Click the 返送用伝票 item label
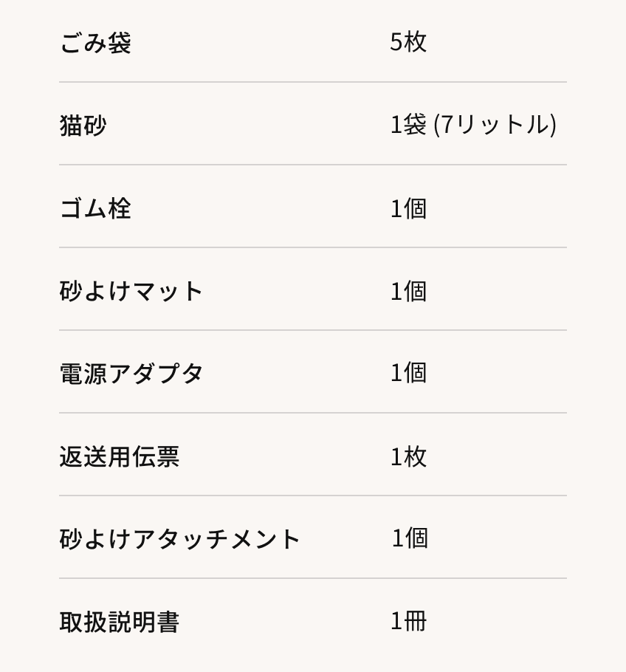 pos(119,456)
